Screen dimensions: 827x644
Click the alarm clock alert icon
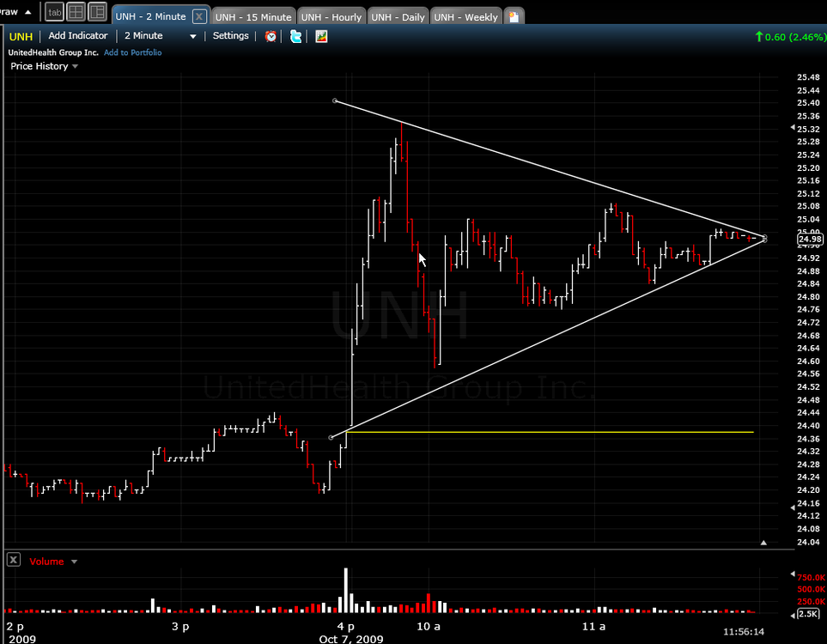pyautogui.click(x=271, y=36)
